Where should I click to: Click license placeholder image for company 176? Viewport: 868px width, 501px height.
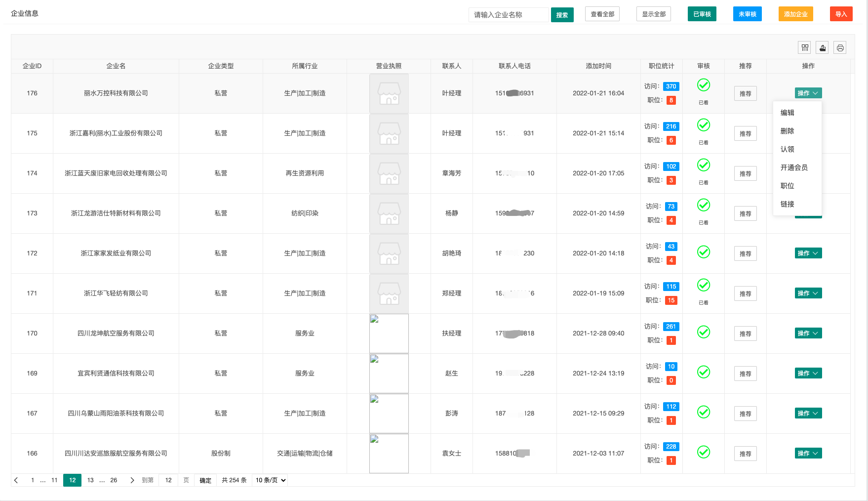pos(389,93)
